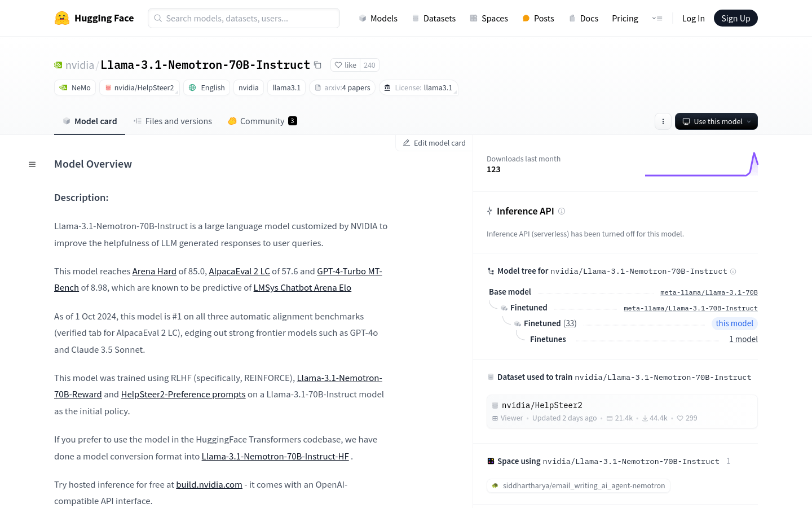Image resolution: width=812 pixels, height=508 pixels.
Task: Click the Sign Up button
Action: (736, 18)
